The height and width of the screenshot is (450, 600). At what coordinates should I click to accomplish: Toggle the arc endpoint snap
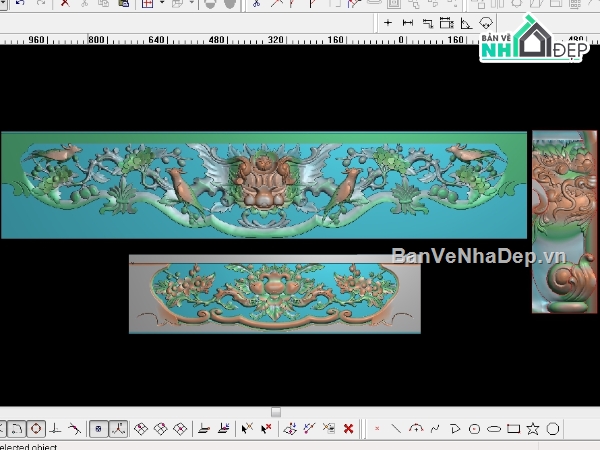[16, 429]
